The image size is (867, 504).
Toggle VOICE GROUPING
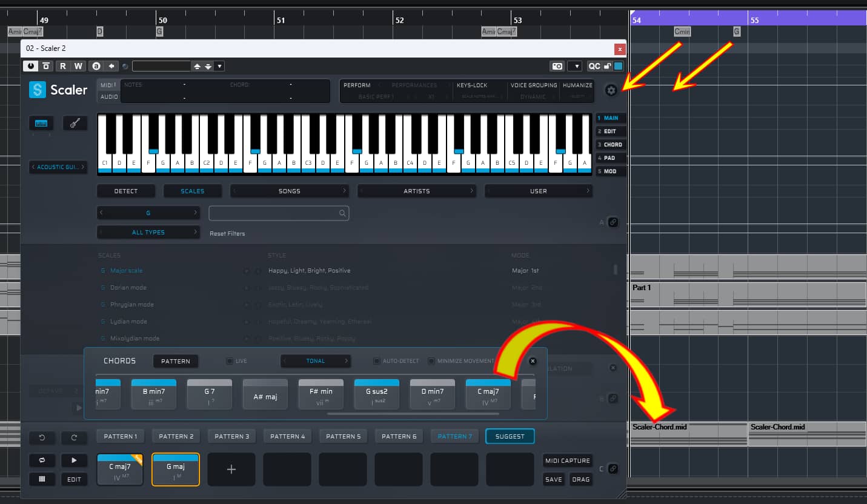[x=533, y=85]
